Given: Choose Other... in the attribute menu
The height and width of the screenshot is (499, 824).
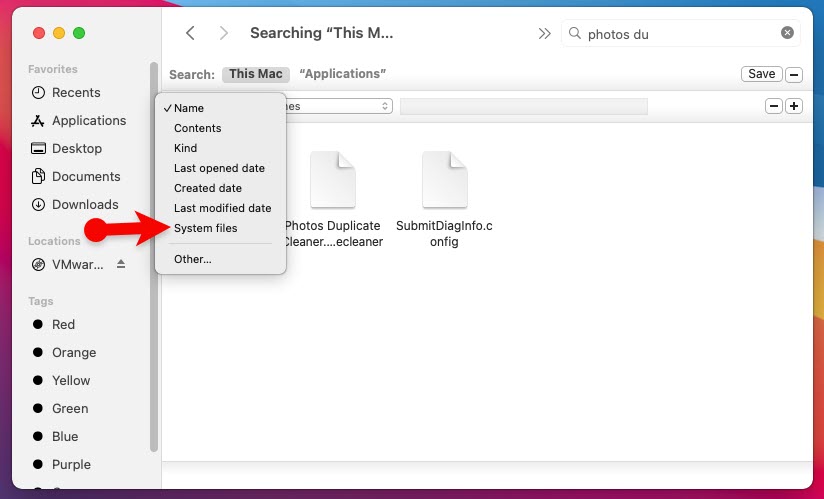Looking at the screenshot, I should 193,259.
